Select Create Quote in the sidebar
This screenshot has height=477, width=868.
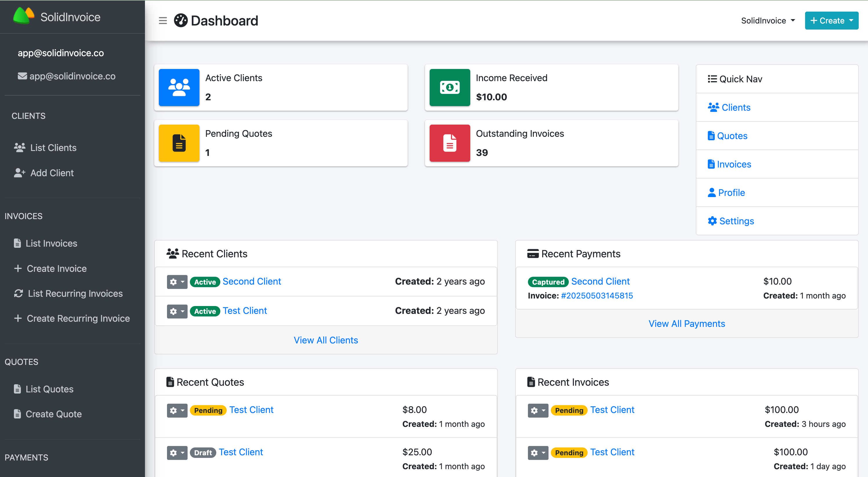pos(54,414)
